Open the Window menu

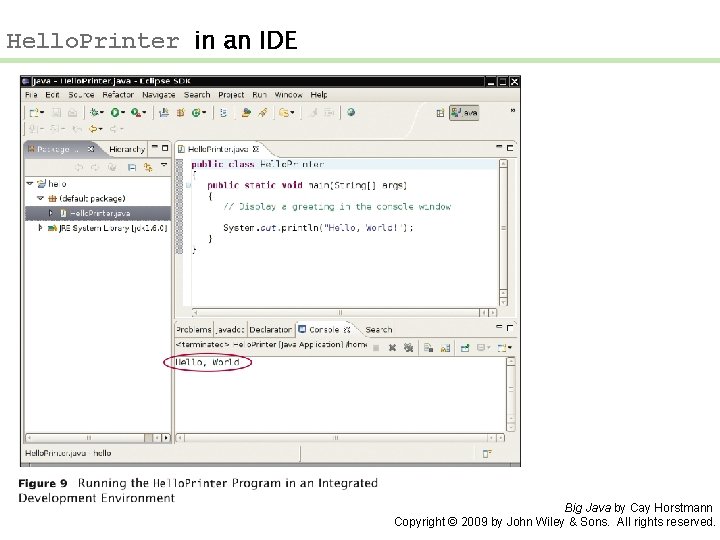tap(288, 95)
